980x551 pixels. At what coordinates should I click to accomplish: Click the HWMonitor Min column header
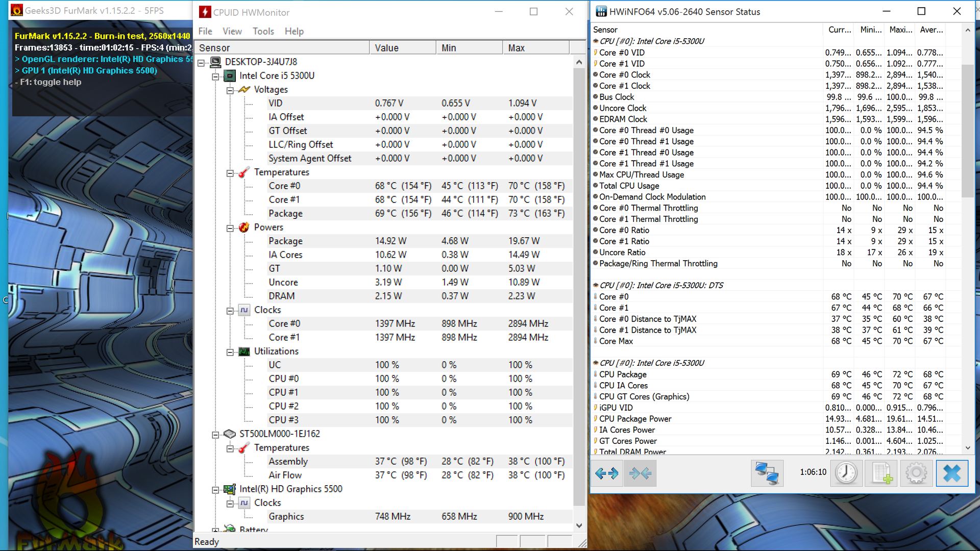coord(470,47)
